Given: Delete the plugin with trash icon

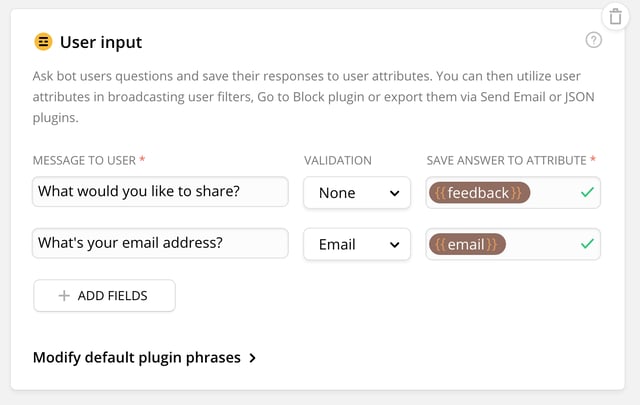Looking at the screenshot, I should coord(615,17).
